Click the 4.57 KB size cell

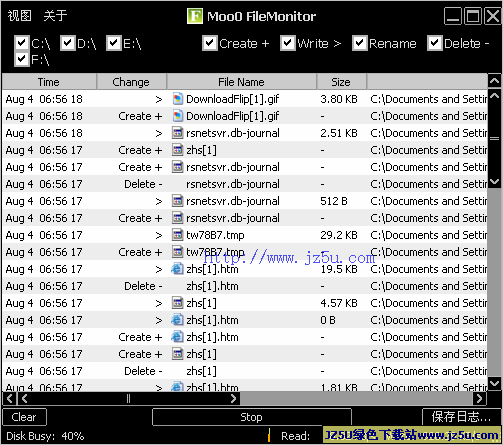[339, 303]
